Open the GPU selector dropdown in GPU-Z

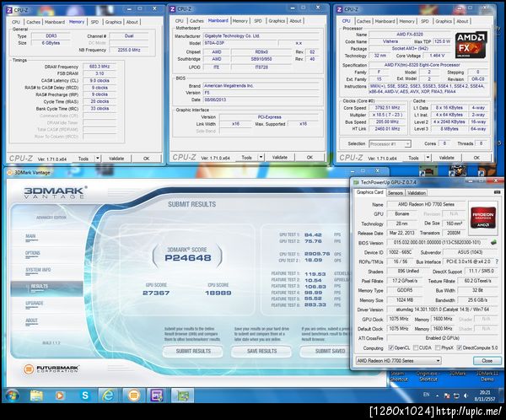tap(399, 361)
